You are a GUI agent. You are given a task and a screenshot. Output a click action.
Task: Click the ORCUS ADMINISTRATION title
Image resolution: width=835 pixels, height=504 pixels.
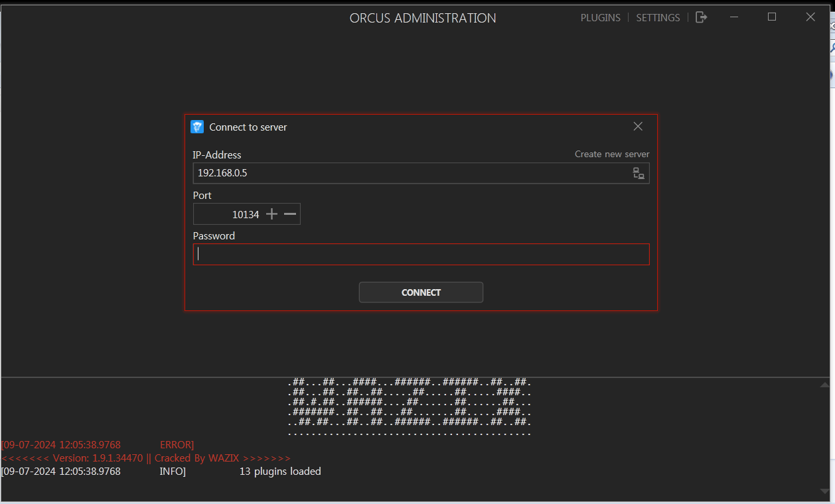[x=423, y=18]
